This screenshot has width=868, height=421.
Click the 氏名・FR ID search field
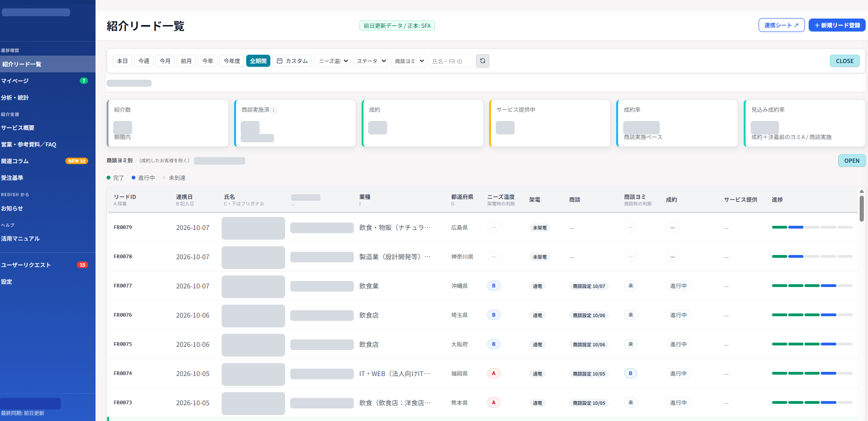pos(451,61)
